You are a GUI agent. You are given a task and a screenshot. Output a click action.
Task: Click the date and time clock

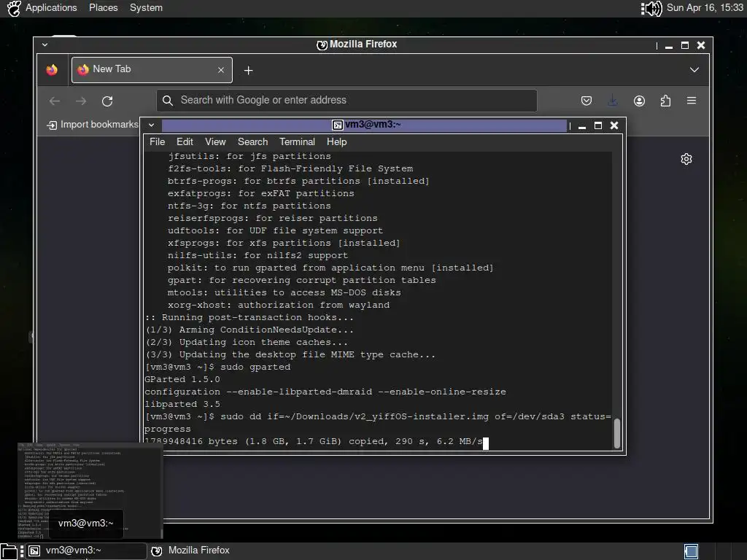pyautogui.click(x=705, y=7)
